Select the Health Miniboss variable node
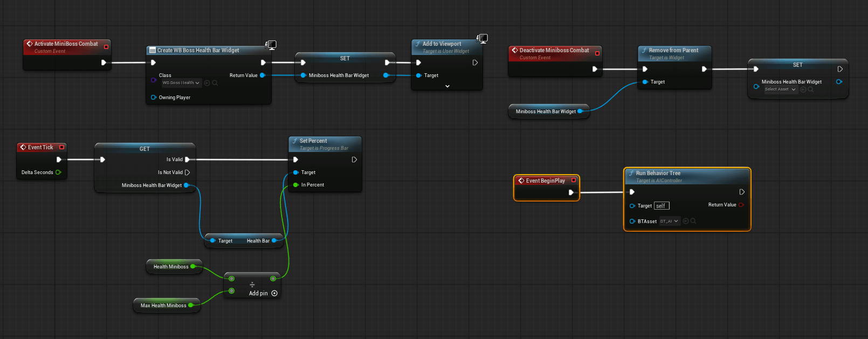 coord(174,266)
